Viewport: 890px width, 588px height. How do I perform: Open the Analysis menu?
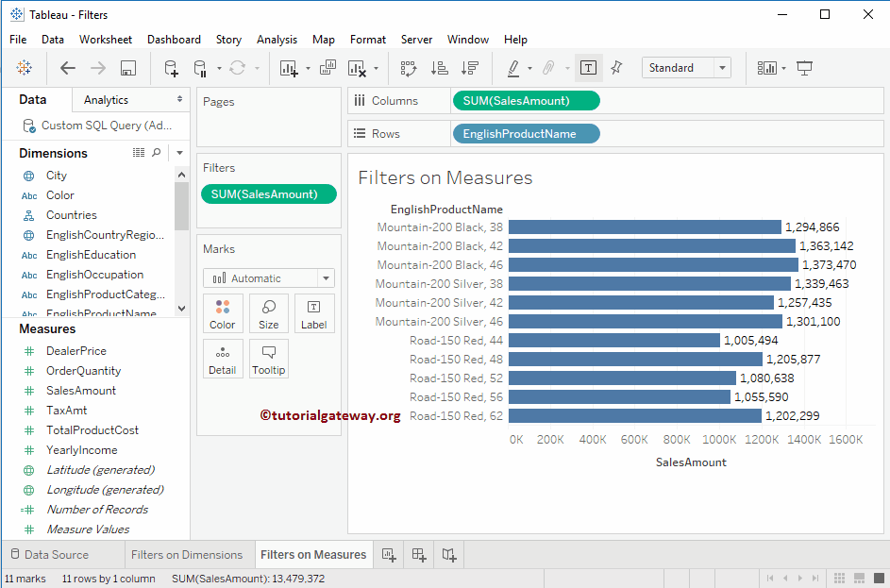[x=277, y=40]
